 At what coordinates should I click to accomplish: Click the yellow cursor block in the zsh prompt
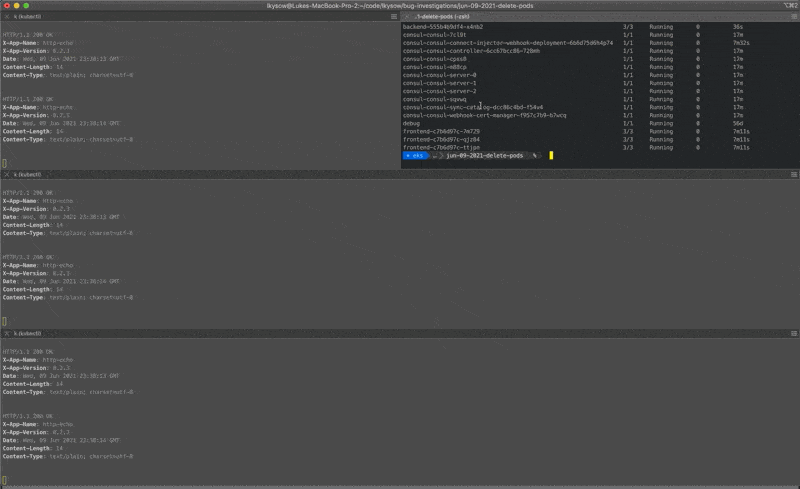(x=551, y=155)
